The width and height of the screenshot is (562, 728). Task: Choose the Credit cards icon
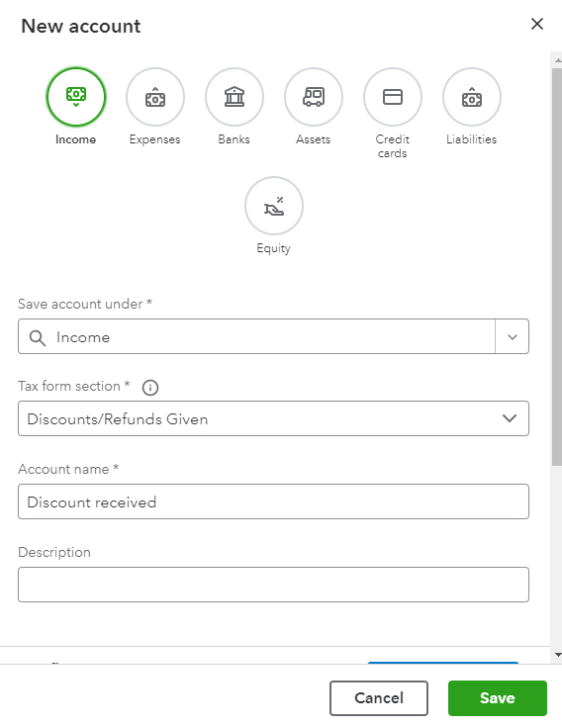tap(393, 97)
